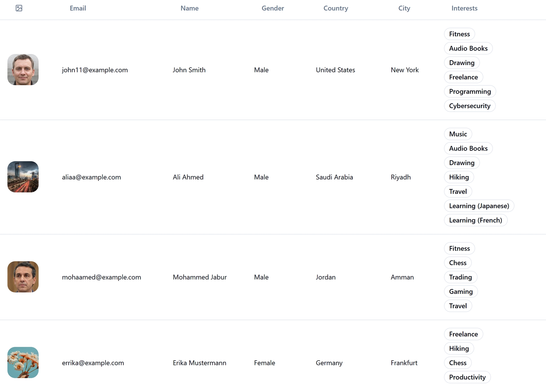
Task: Select the Productivity interest tag
Action: tap(467, 377)
